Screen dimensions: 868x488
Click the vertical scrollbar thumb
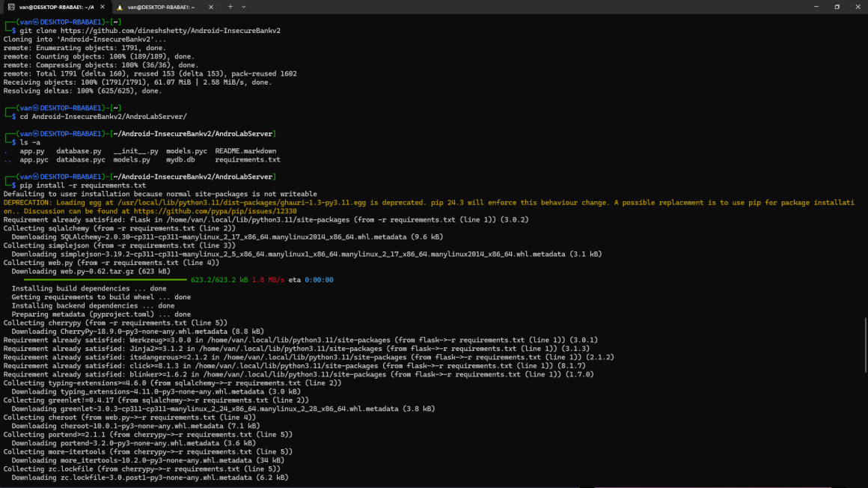(865, 344)
